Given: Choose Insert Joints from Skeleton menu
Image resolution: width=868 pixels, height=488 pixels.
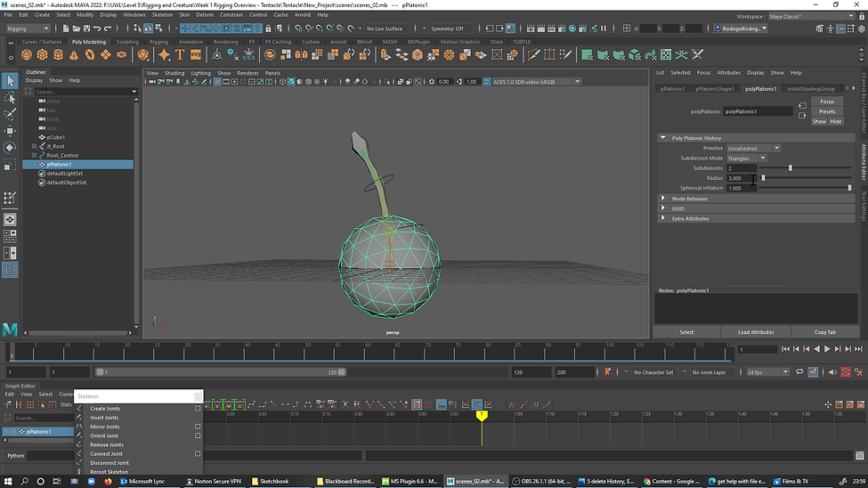Looking at the screenshot, I should [x=104, y=418].
